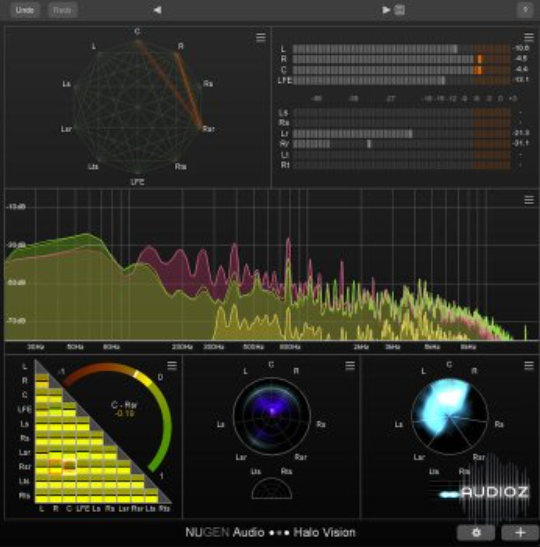The height and width of the screenshot is (547, 540).
Task: Click the -21.3 peak value for Lr
Action: click(521, 133)
